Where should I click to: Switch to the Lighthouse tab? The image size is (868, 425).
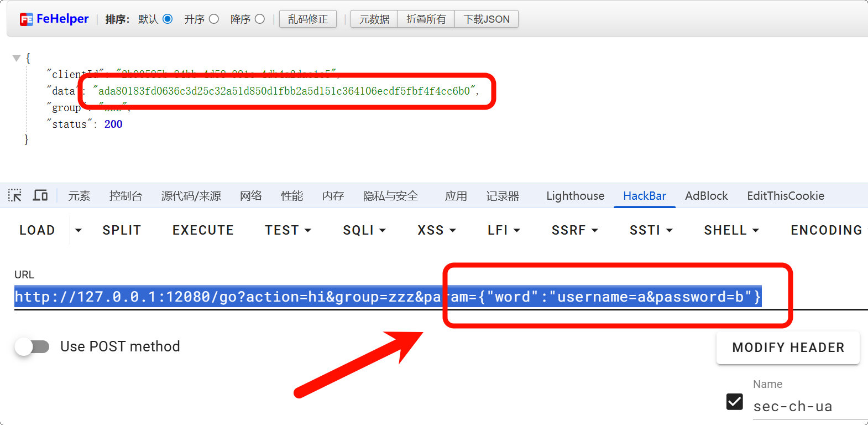(575, 196)
